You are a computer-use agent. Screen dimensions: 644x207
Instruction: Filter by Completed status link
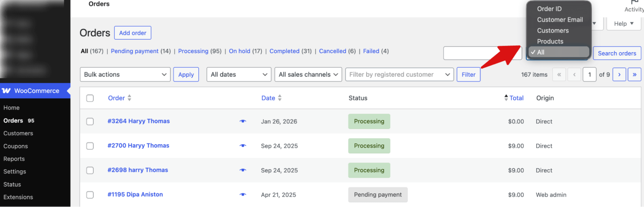(284, 51)
